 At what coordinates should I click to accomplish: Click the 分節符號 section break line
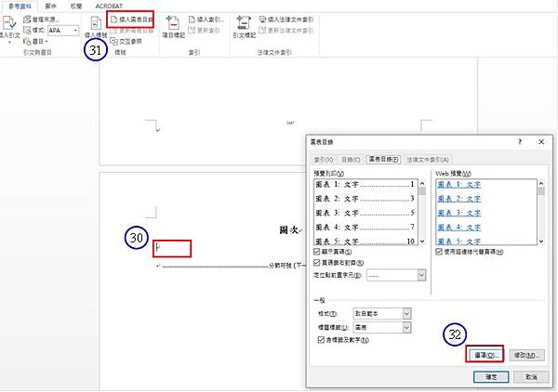click(232, 266)
